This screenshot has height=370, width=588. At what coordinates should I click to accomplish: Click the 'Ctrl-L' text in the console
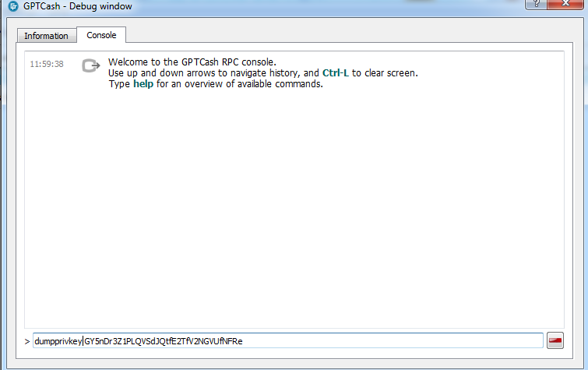[335, 72]
